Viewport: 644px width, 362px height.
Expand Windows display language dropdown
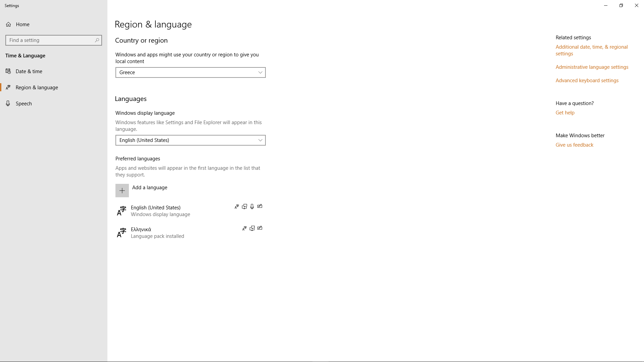pyautogui.click(x=190, y=140)
